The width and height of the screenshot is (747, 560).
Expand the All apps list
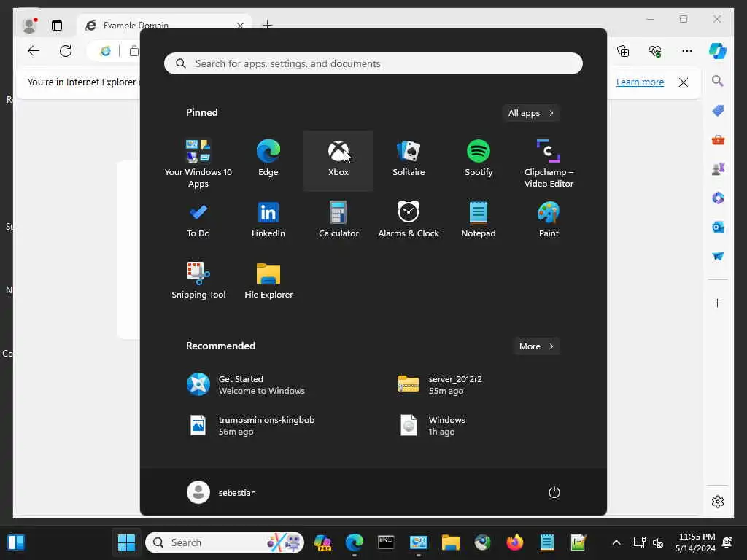point(531,113)
